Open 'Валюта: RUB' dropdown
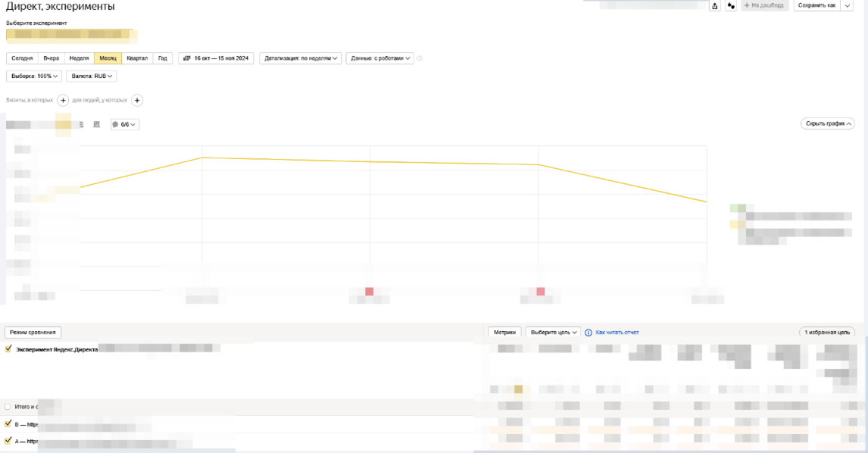Image resolution: width=868 pixels, height=453 pixels. [x=92, y=76]
